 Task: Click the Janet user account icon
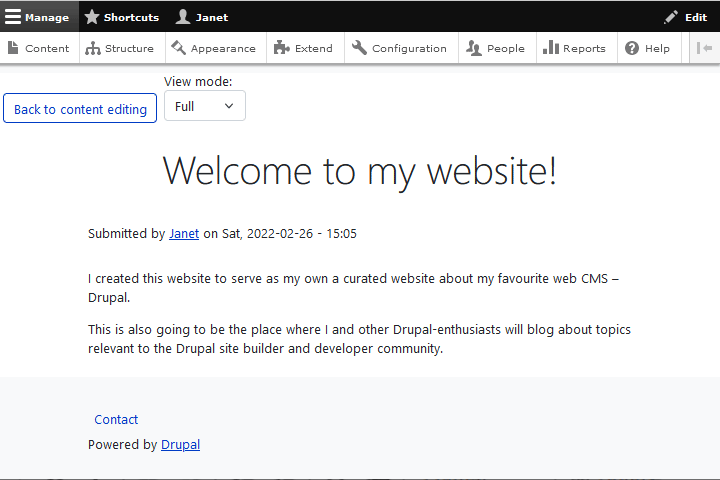[183, 17]
